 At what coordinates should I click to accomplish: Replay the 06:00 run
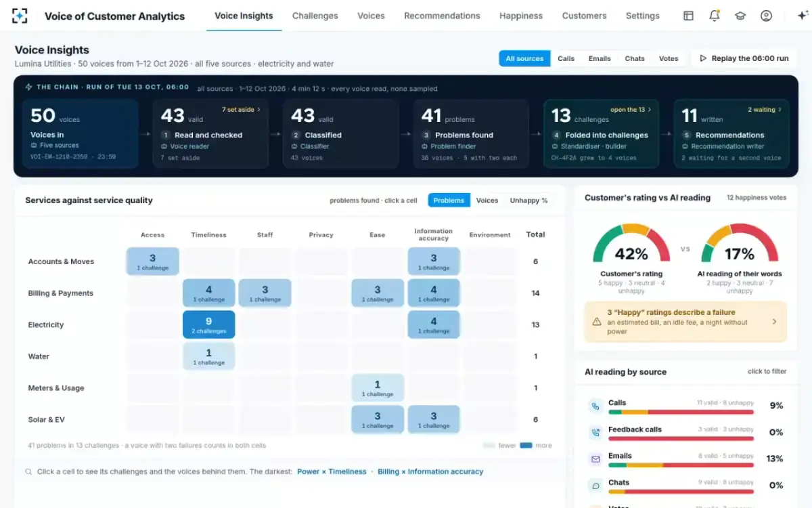click(744, 58)
